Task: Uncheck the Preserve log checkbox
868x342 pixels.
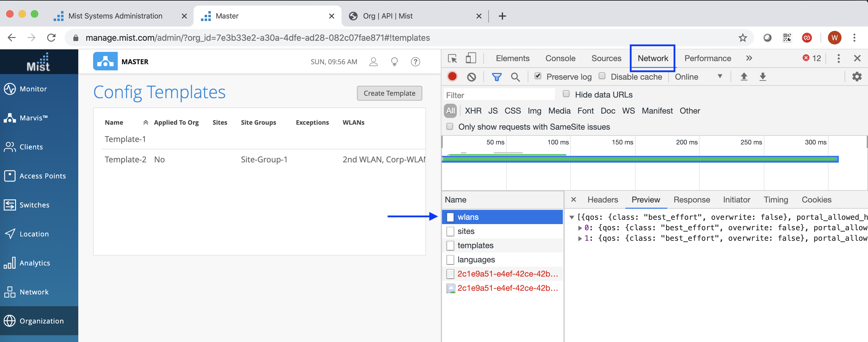Action: pyautogui.click(x=538, y=76)
